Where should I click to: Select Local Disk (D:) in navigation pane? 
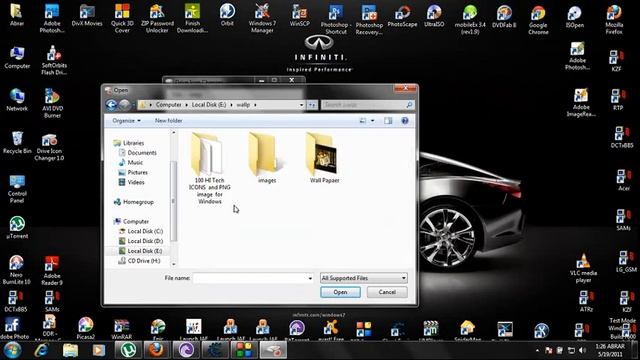tap(145, 241)
